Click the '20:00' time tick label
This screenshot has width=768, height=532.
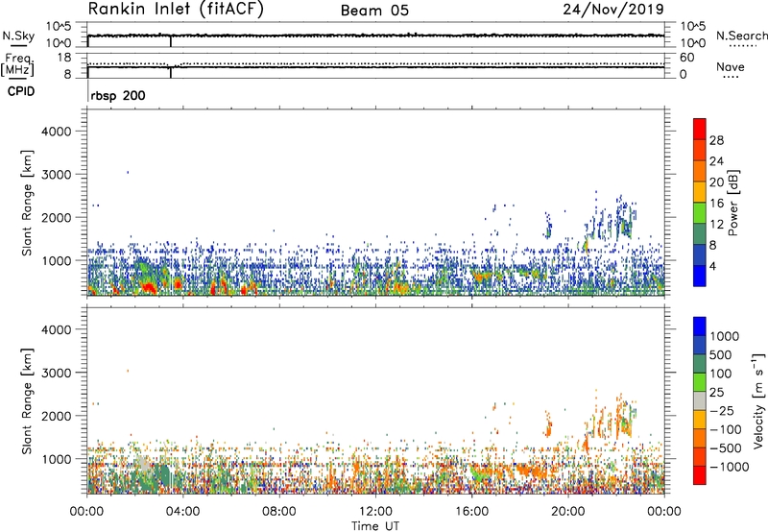[x=568, y=512]
